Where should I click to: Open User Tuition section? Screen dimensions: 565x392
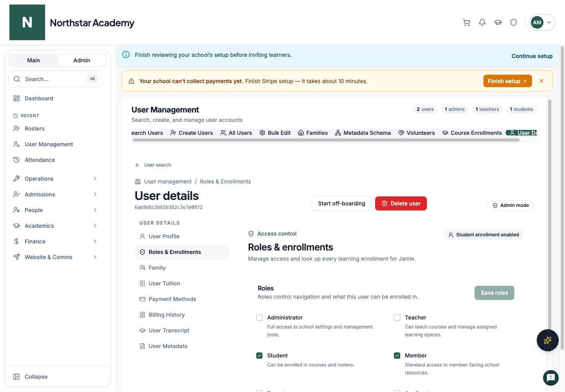coord(182,283)
